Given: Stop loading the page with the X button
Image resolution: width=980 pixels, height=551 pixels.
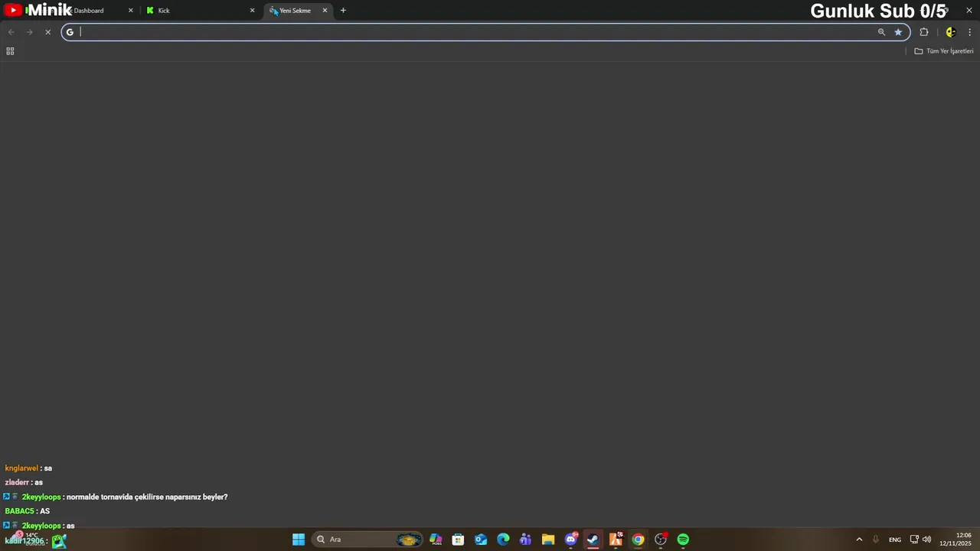Looking at the screenshot, I should point(47,32).
